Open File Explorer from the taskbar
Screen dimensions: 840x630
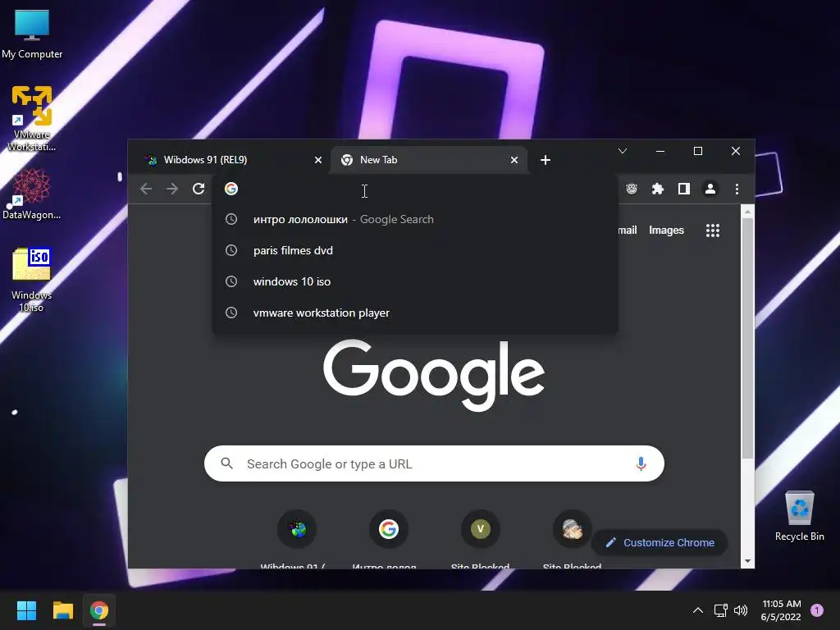(x=62, y=610)
